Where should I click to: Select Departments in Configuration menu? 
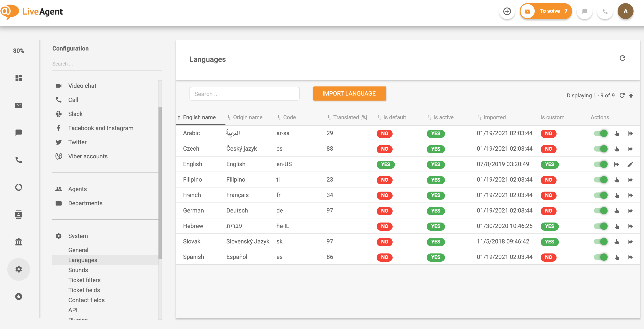[x=85, y=203]
